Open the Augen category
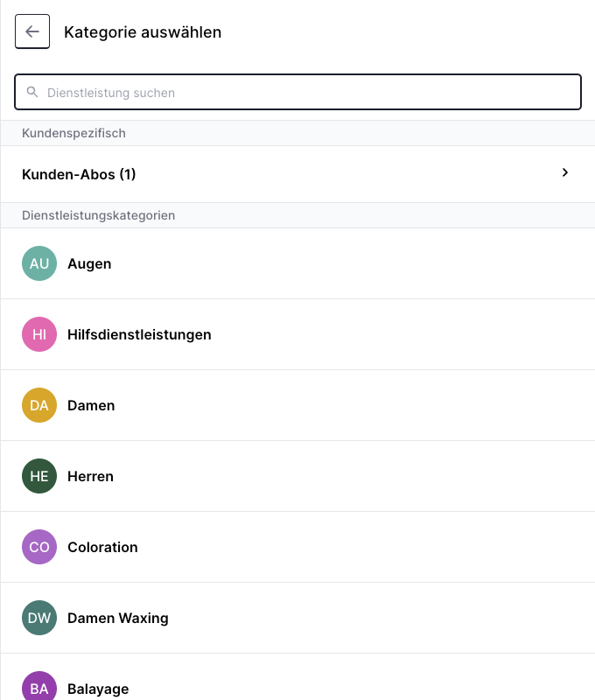This screenshot has width=595, height=700. click(297, 263)
